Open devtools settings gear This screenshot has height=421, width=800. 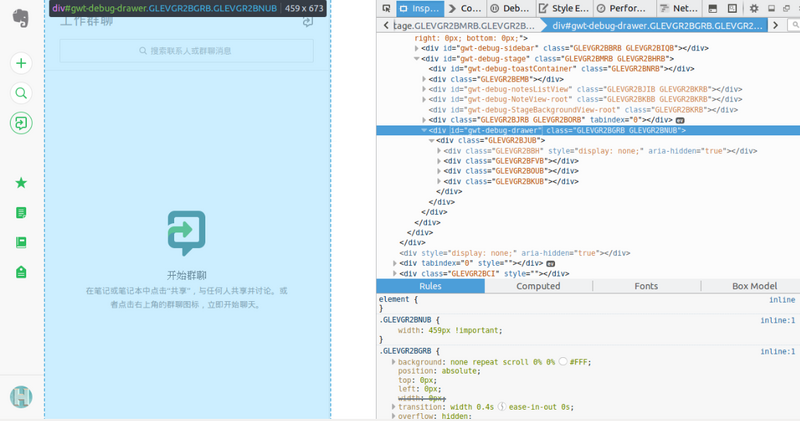tap(754, 8)
